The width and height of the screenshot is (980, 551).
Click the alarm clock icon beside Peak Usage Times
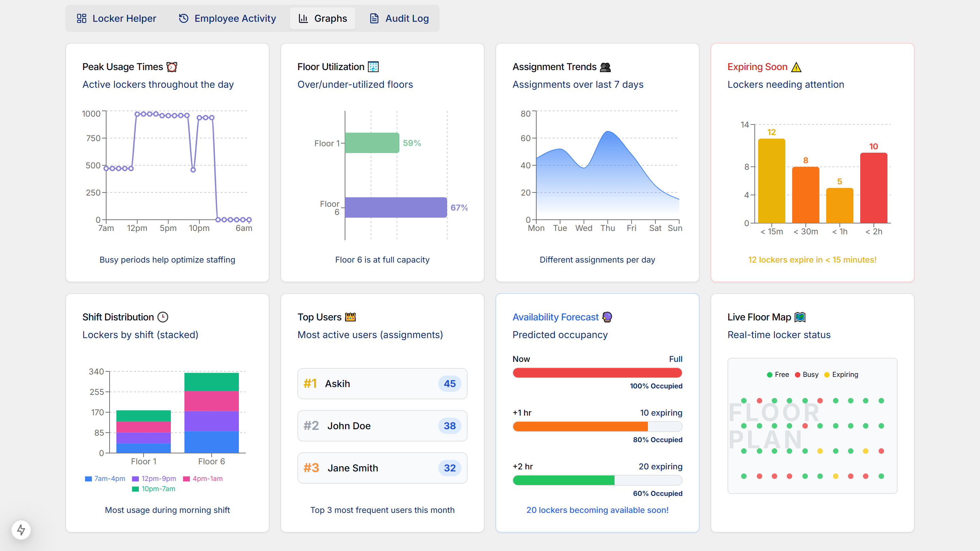[x=172, y=67]
